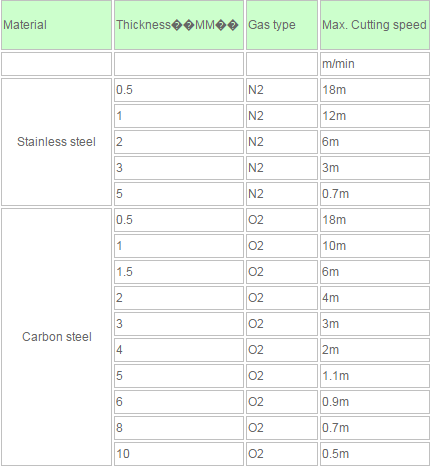
Task: Click the thickness 10 cell
Action: click(x=179, y=454)
